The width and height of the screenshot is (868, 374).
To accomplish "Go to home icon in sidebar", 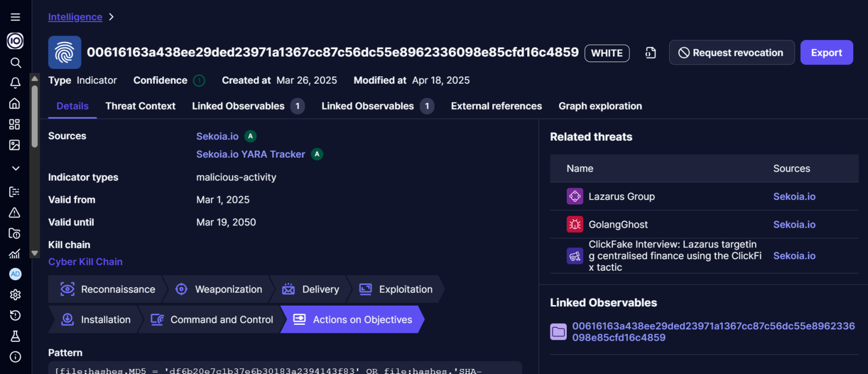I will pos(15,103).
